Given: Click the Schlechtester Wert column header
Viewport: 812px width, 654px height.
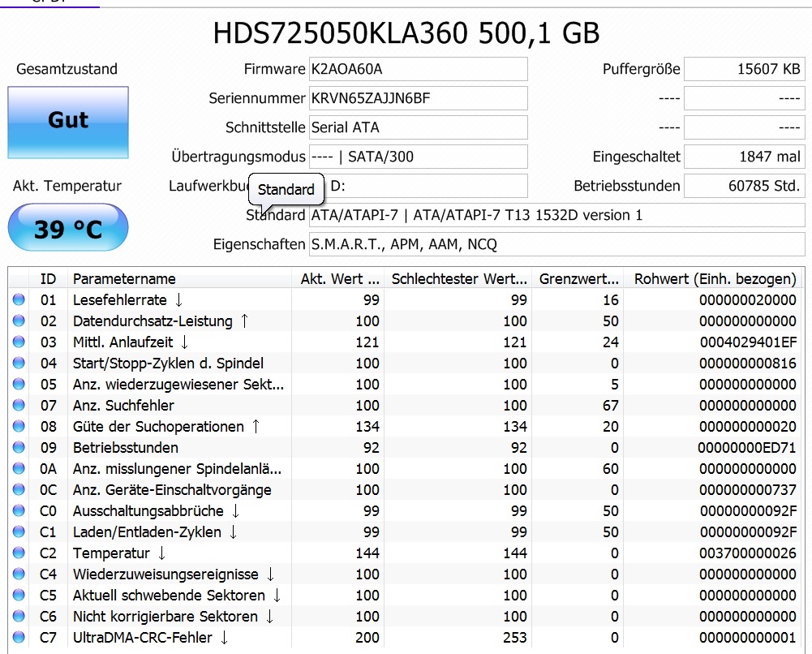Looking at the screenshot, I should point(458,278).
